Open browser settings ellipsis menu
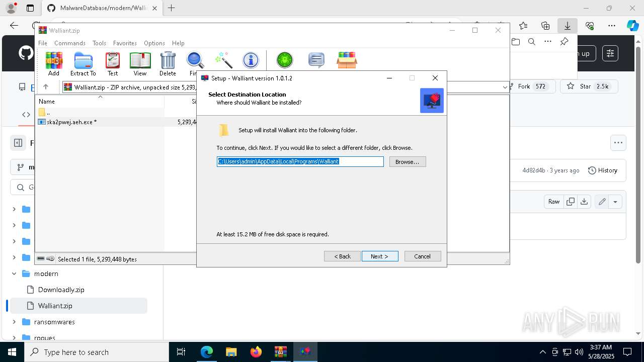Screen dimensions: 644x362 coord(612,25)
